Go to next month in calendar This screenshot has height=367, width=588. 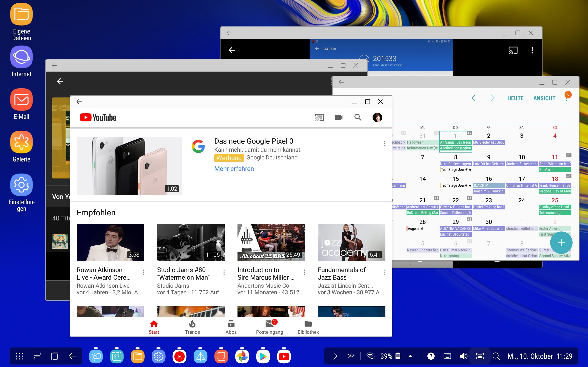point(492,98)
